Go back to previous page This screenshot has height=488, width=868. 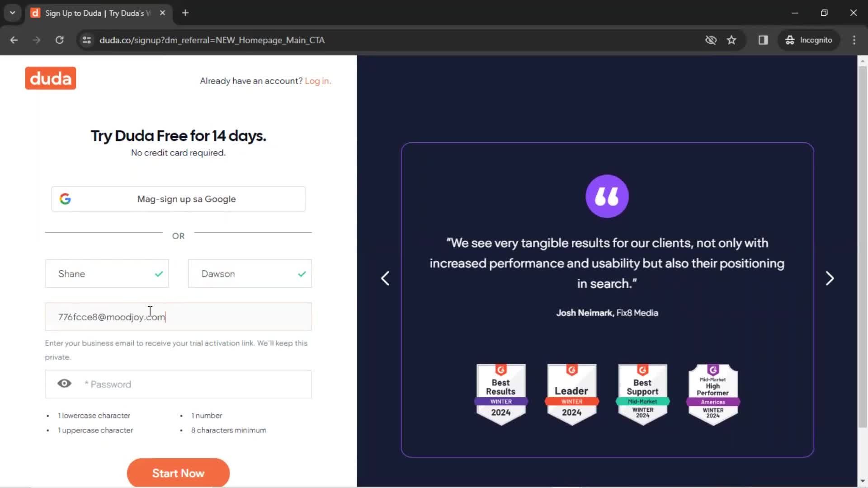click(14, 40)
